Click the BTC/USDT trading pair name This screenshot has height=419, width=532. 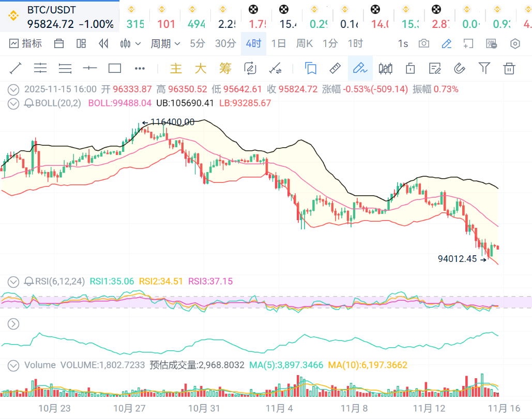coord(52,10)
